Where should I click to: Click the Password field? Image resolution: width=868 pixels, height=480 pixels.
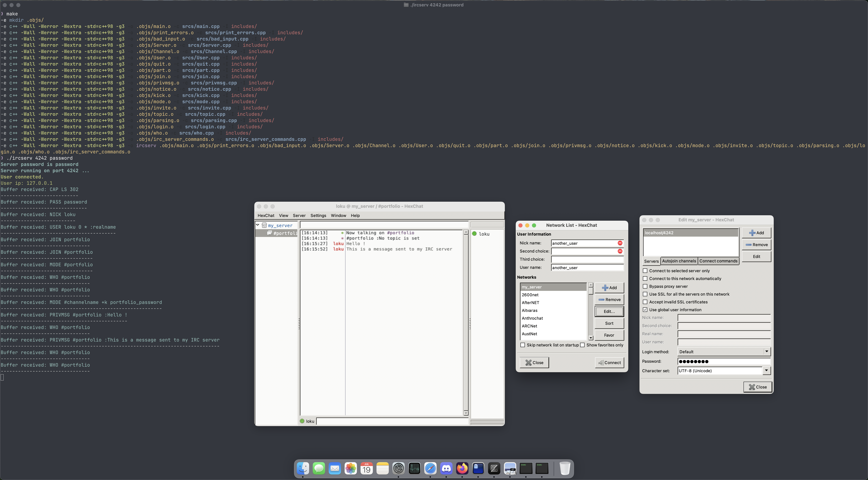point(724,361)
